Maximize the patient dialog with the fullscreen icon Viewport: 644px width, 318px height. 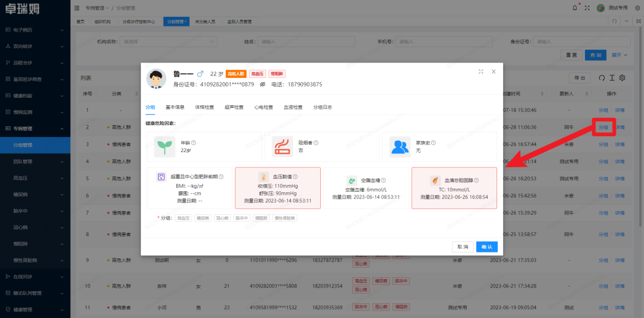tap(481, 72)
